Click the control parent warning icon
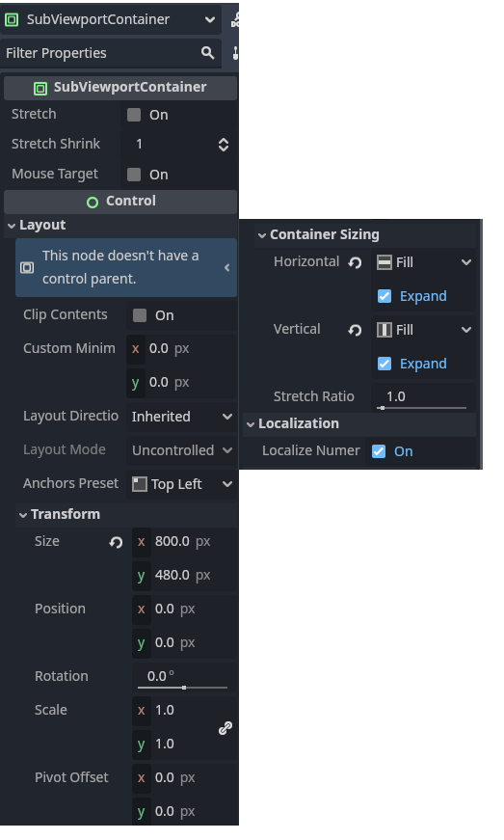Viewport: 504px width, 840px height. coord(27,267)
